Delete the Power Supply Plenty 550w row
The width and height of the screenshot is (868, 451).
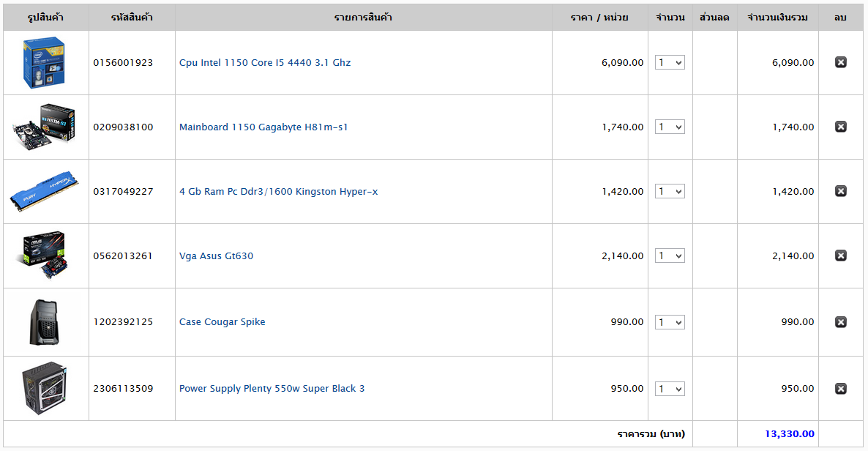click(841, 389)
